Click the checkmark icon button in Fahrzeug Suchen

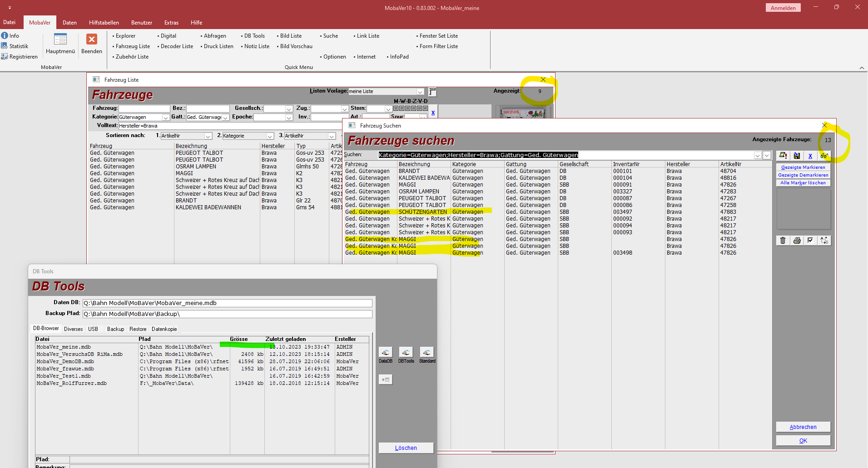tap(810, 240)
